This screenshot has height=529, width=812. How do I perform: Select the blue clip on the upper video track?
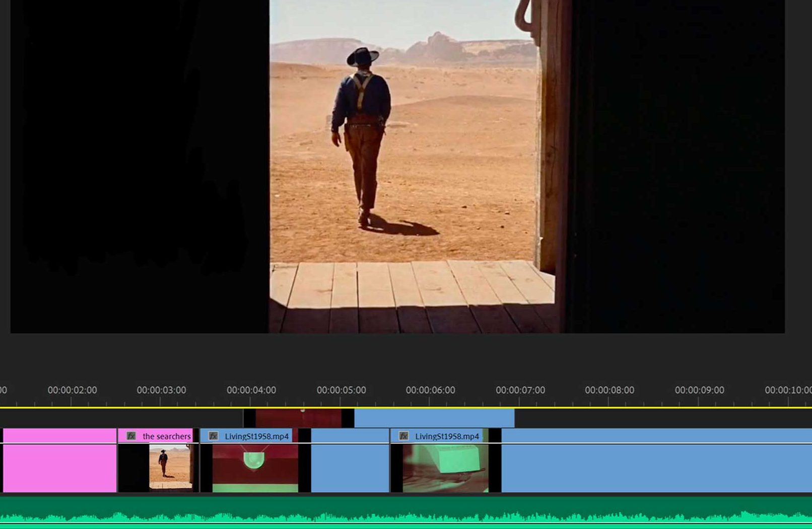[x=434, y=418]
